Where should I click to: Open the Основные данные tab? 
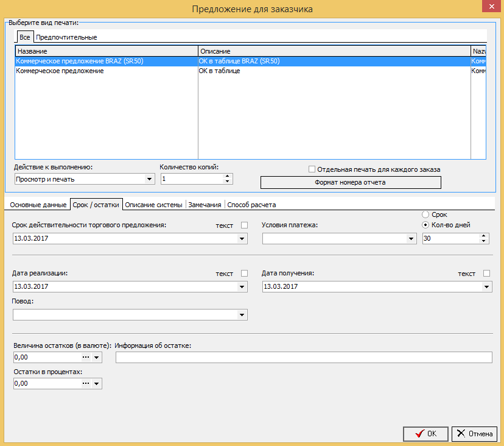[x=38, y=205]
